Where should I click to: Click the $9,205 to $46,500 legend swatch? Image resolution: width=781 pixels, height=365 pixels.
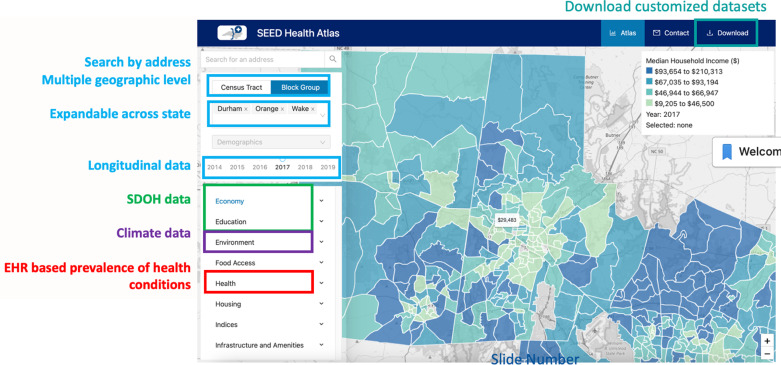(650, 104)
